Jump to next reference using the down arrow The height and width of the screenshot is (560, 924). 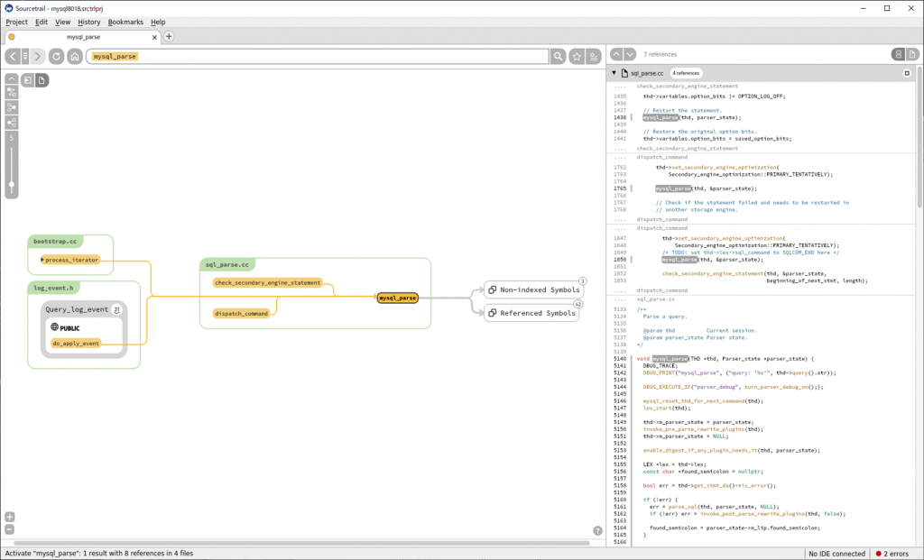tap(629, 54)
